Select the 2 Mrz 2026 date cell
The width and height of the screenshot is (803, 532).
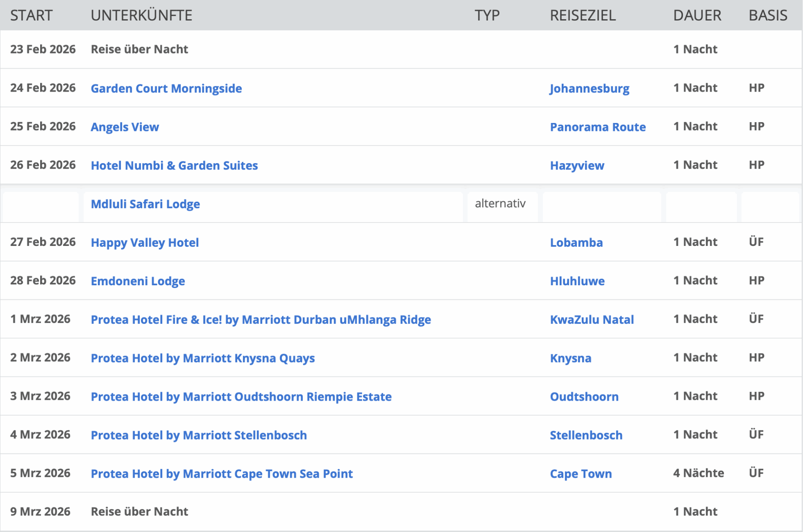click(x=40, y=358)
